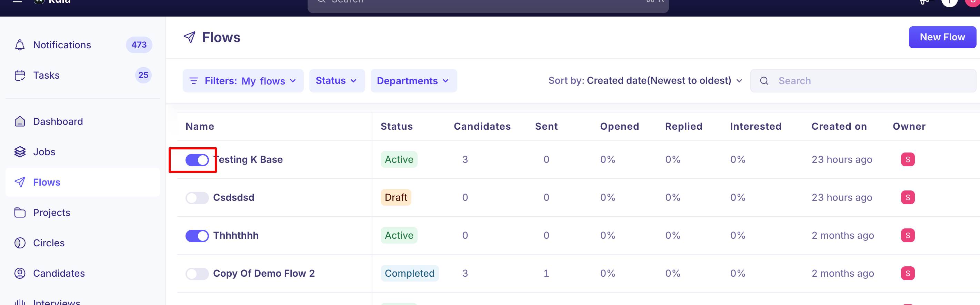Select the Dashboard home icon
Viewport: 980px width, 305px height.
tap(20, 121)
